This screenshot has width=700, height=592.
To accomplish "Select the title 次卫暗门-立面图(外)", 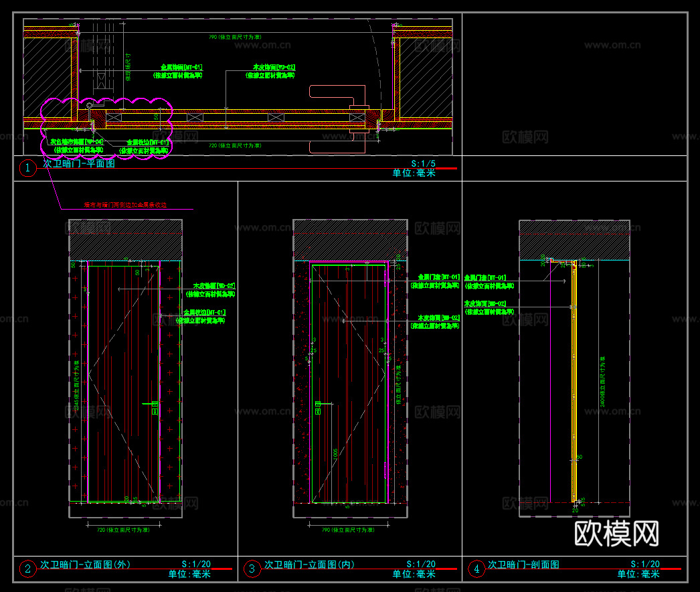I will (85, 565).
